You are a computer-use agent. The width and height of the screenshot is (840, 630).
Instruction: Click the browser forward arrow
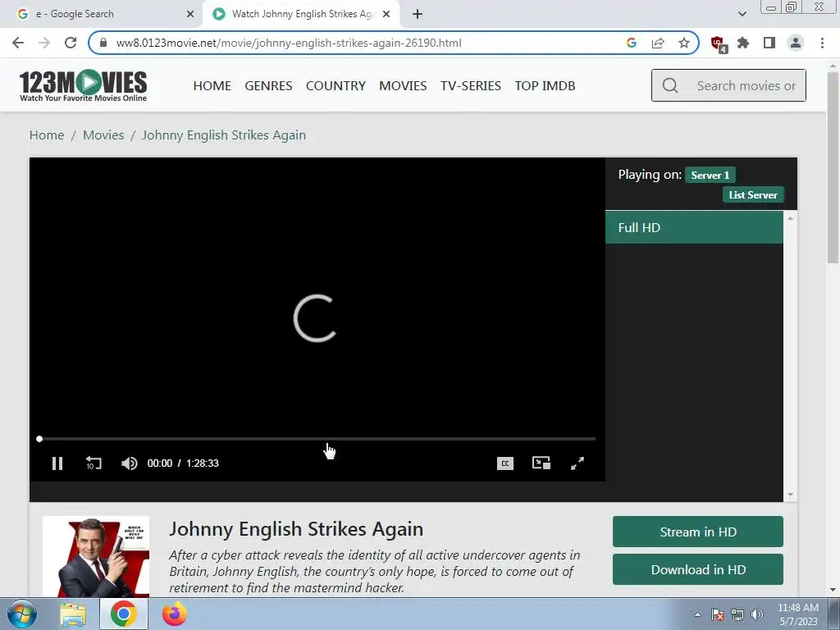pos(44,43)
